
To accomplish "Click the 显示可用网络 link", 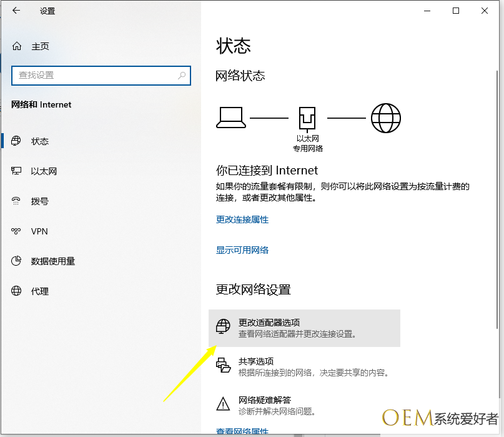I will pyautogui.click(x=242, y=250).
